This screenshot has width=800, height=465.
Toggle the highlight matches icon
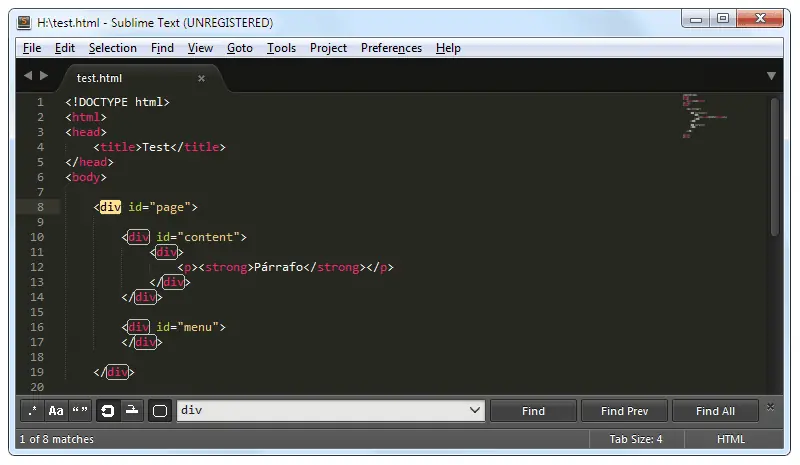coord(160,411)
